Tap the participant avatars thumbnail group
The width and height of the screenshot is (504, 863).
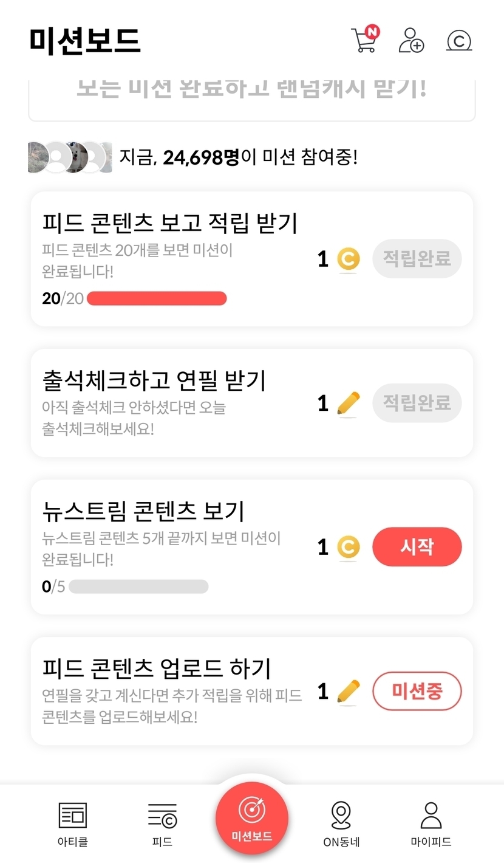(x=70, y=157)
